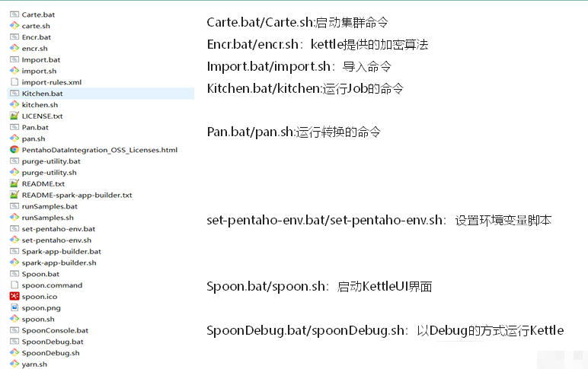Select the file name Import.bat

[41, 59]
